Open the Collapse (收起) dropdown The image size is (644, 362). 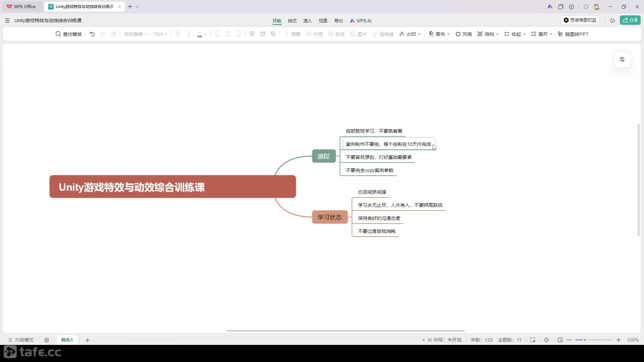point(515,34)
